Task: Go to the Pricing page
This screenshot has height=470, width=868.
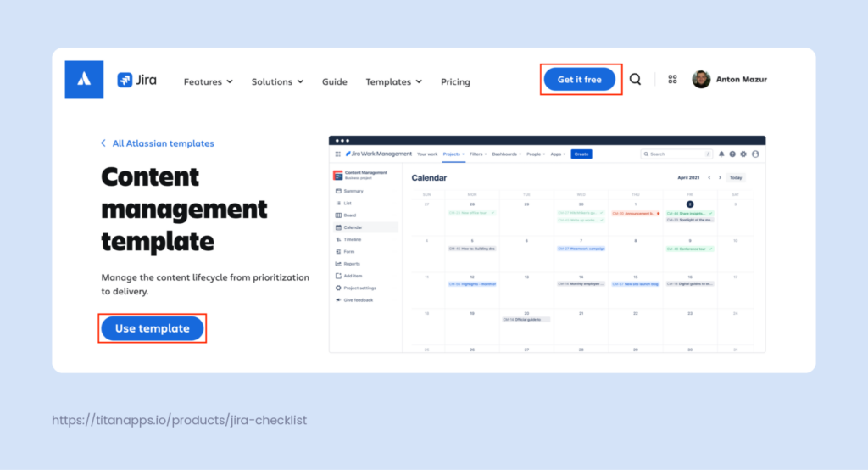Action: (x=455, y=81)
